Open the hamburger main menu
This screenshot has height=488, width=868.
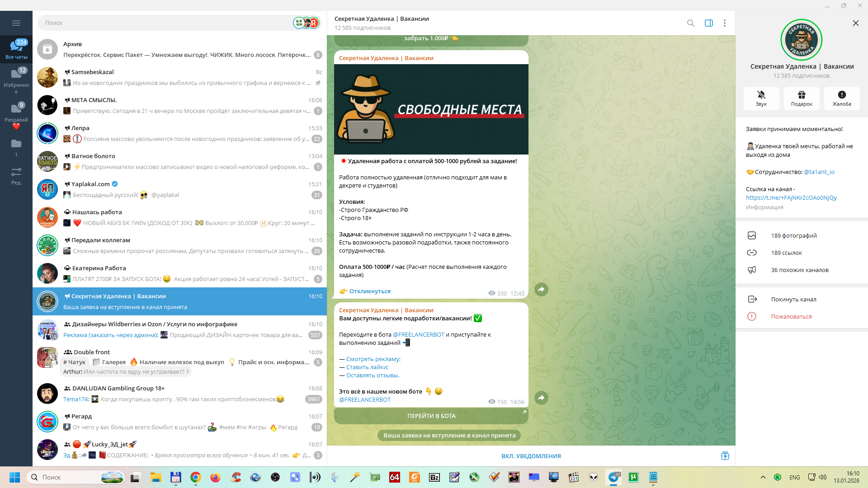coord(16,23)
